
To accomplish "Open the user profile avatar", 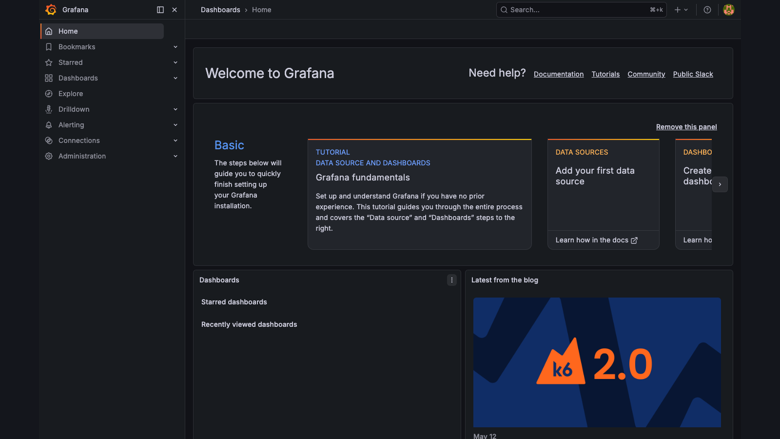I will point(728,9).
